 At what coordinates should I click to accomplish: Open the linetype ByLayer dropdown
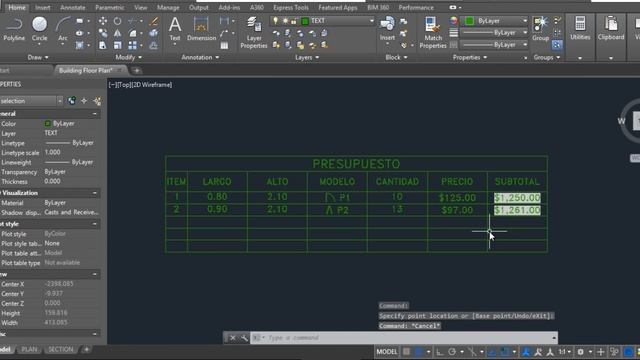tap(525, 44)
